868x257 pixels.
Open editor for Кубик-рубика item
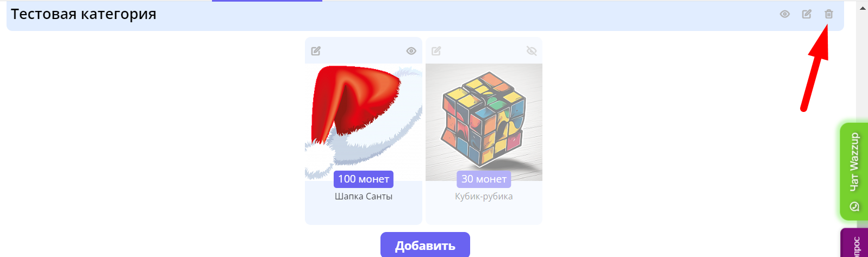pyautogui.click(x=436, y=51)
